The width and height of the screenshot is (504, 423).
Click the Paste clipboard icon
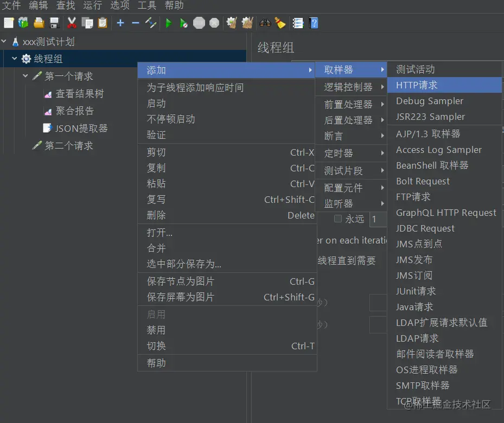pyautogui.click(x=102, y=23)
